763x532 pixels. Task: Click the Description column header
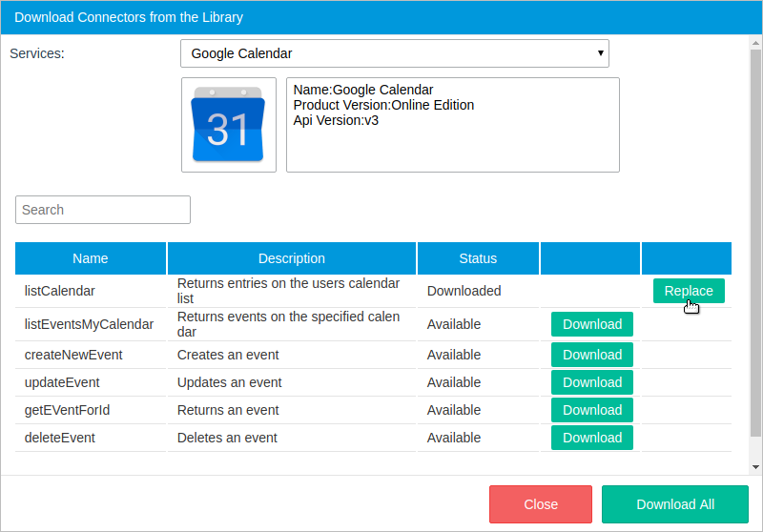pos(291,258)
